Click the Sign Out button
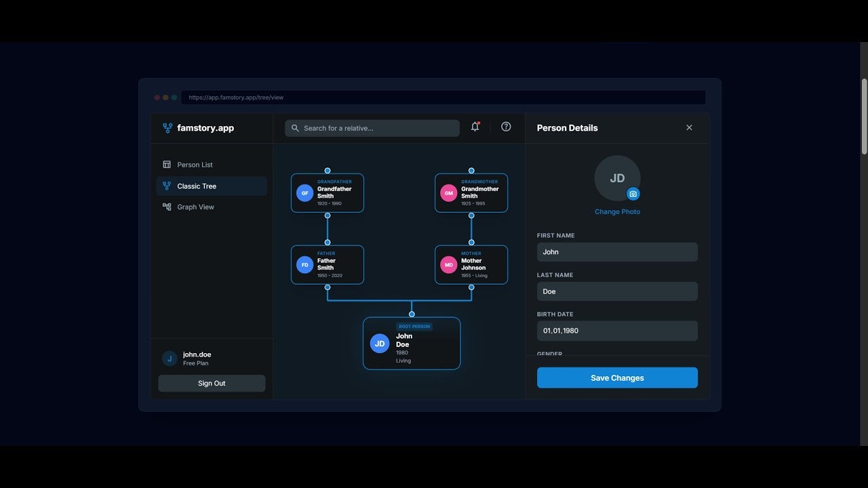Viewport: 868px width, 488px height. (x=212, y=383)
